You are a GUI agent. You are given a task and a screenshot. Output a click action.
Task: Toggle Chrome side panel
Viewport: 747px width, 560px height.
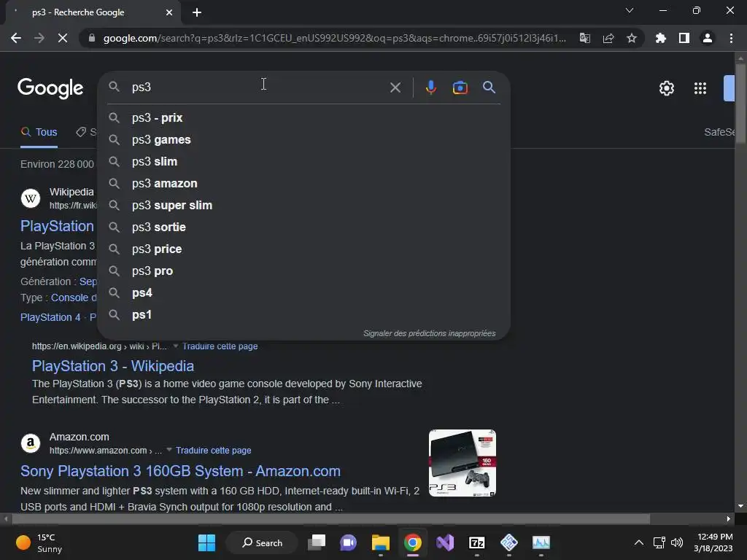pyautogui.click(x=684, y=38)
